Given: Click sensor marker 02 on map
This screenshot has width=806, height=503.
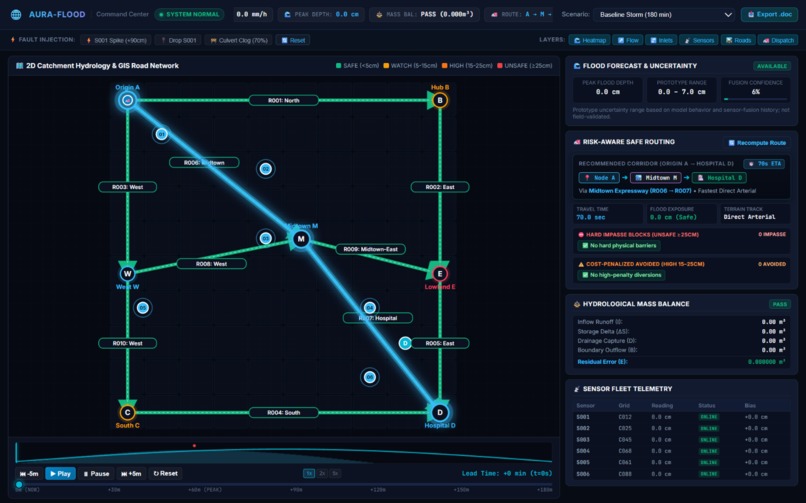Looking at the screenshot, I should [265, 169].
